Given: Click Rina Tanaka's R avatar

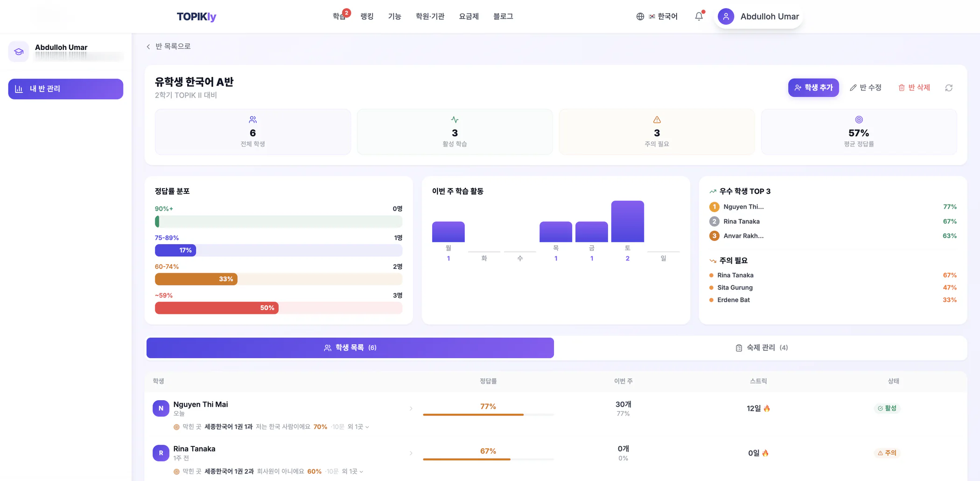Looking at the screenshot, I should (161, 453).
